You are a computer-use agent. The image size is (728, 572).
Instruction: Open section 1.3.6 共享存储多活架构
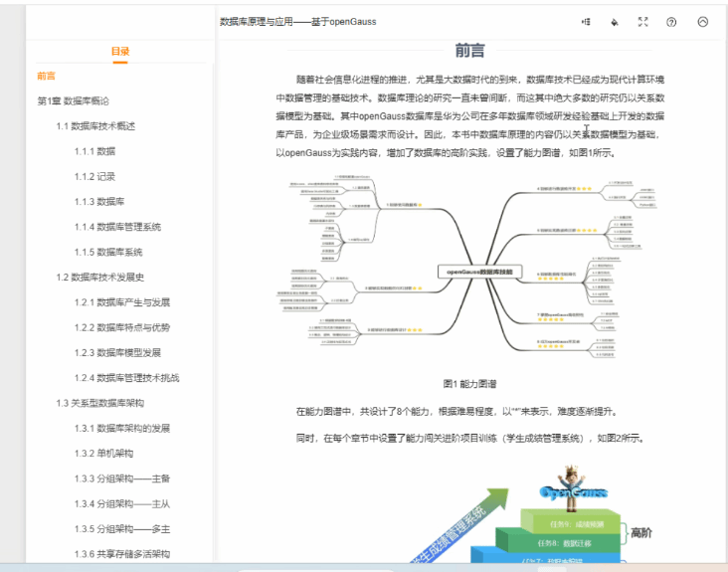121,554
